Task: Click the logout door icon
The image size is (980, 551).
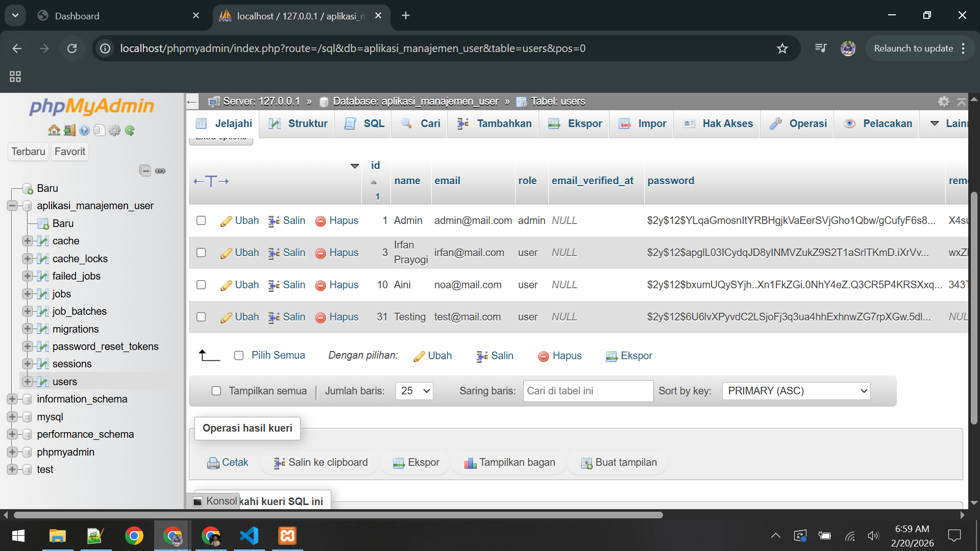Action: click(69, 131)
